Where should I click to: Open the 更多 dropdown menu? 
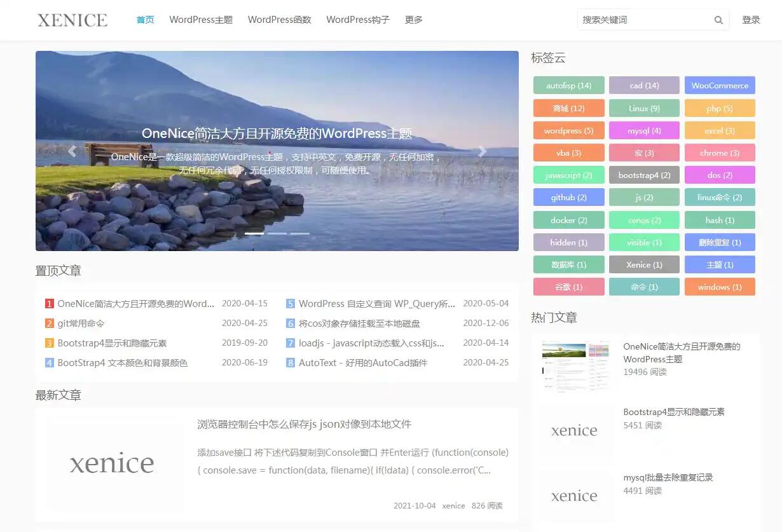pos(414,20)
